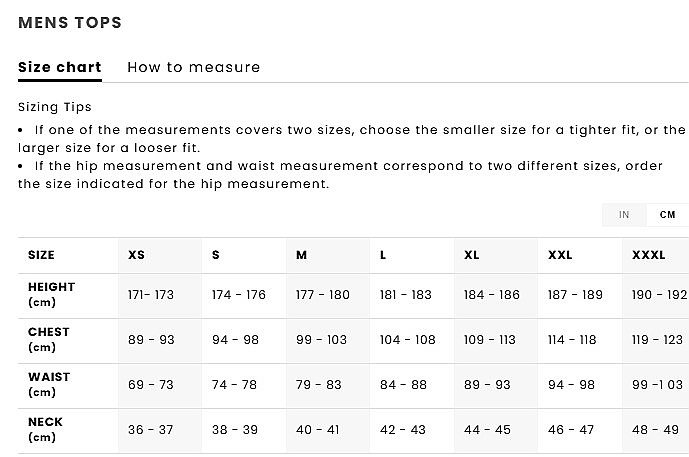Image resolution: width=689 pixels, height=457 pixels.
Task: Click the XS size column header
Action: point(136,255)
